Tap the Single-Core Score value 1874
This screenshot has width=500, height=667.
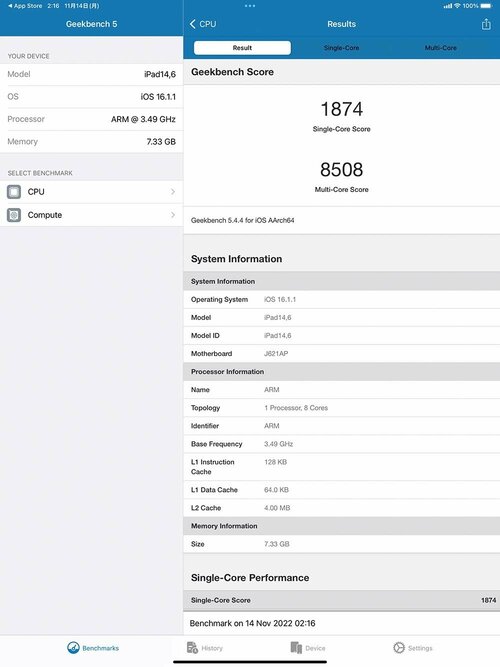pyautogui.click(x=342, y=109)
